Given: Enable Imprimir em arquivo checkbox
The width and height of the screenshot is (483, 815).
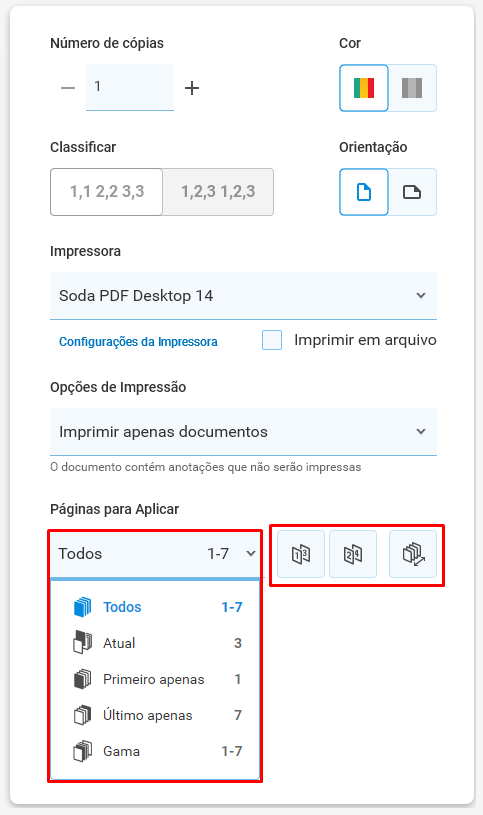Looking at the screenshot, I should [272, 340].
